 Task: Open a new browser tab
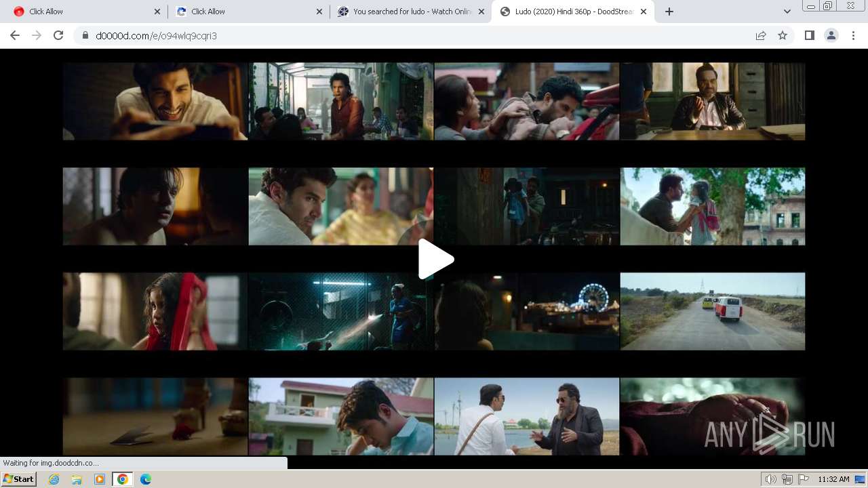669,12
